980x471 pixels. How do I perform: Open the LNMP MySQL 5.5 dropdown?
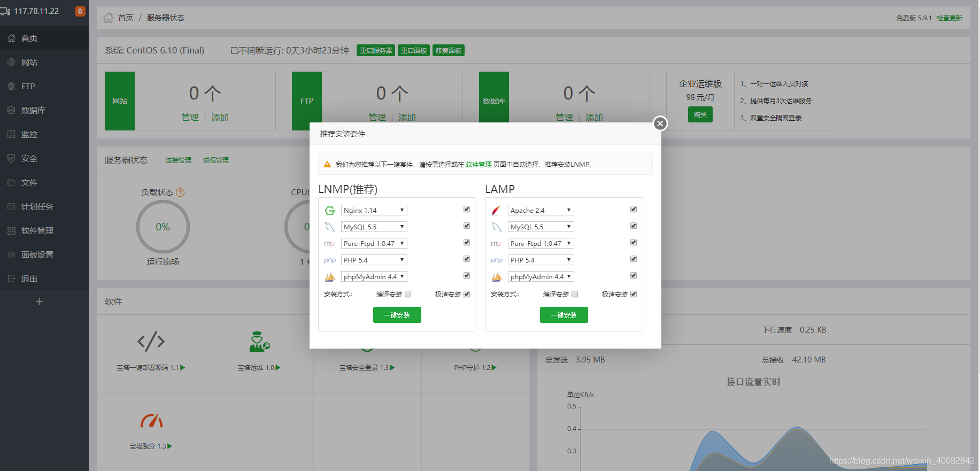[374, 227]
